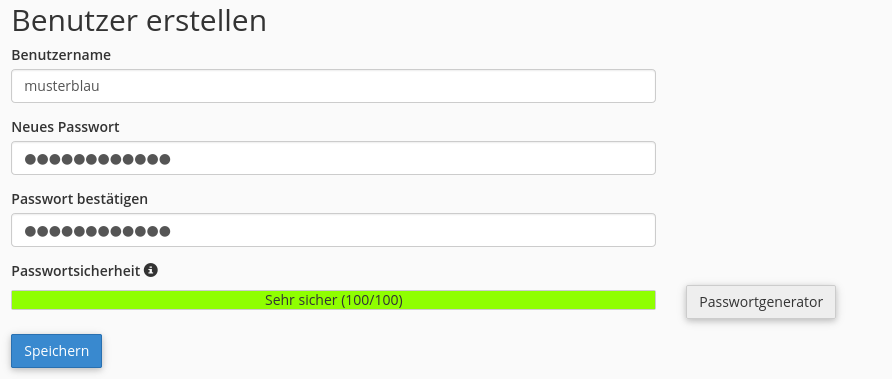The height and width of the screenshot is (379, 892).
Task: Click the green password strength bar
Action: coord(333,300)
